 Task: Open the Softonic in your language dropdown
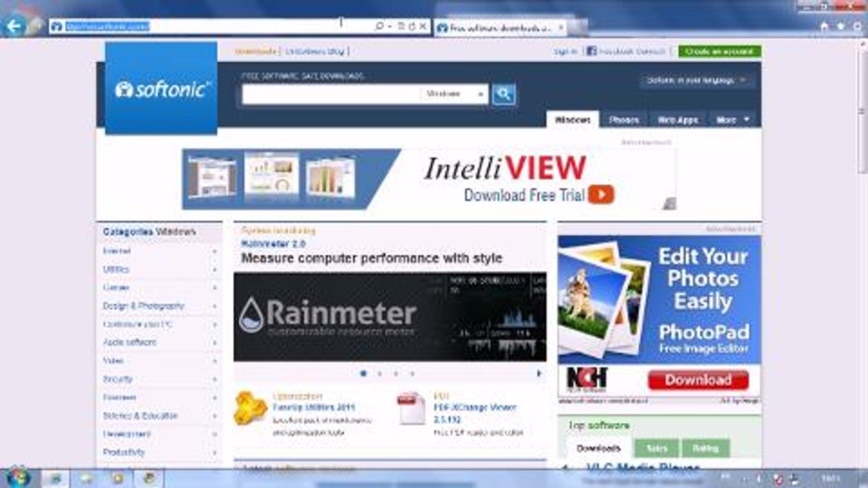pyautogui.click(x=696, y=80)
